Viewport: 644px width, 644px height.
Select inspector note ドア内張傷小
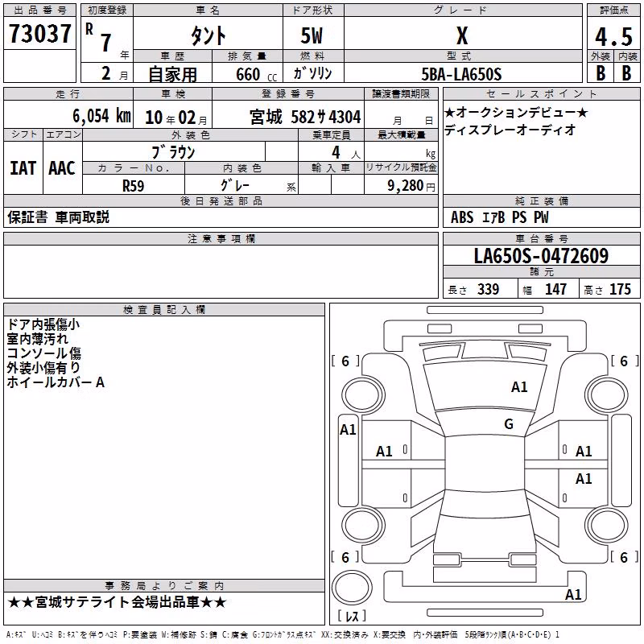[x=43, y=324]
